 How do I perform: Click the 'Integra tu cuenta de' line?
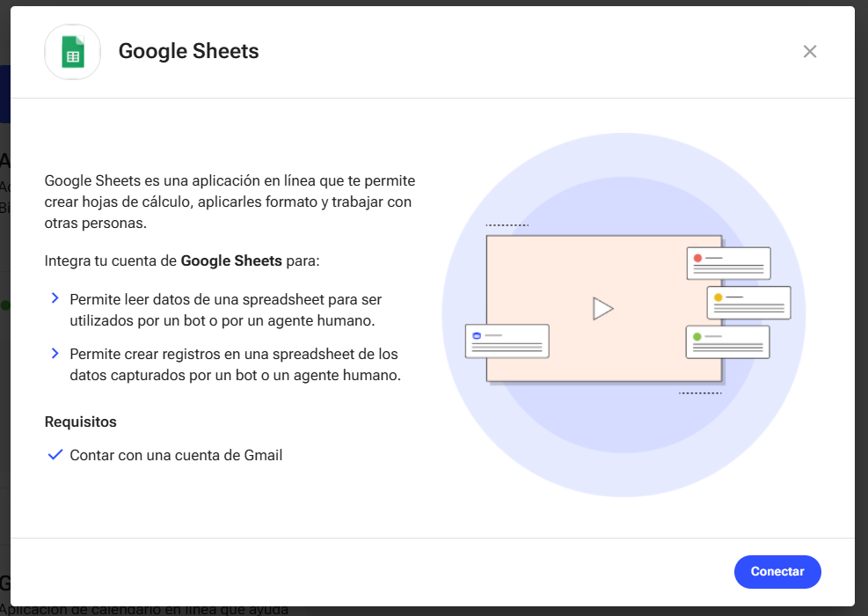tap(182, 260)
